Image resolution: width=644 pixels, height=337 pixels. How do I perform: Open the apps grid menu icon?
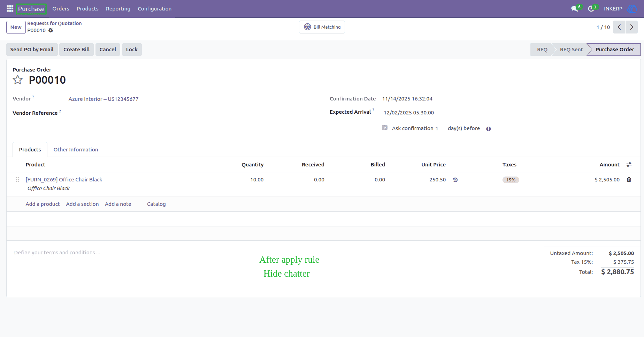pos(10,9)
